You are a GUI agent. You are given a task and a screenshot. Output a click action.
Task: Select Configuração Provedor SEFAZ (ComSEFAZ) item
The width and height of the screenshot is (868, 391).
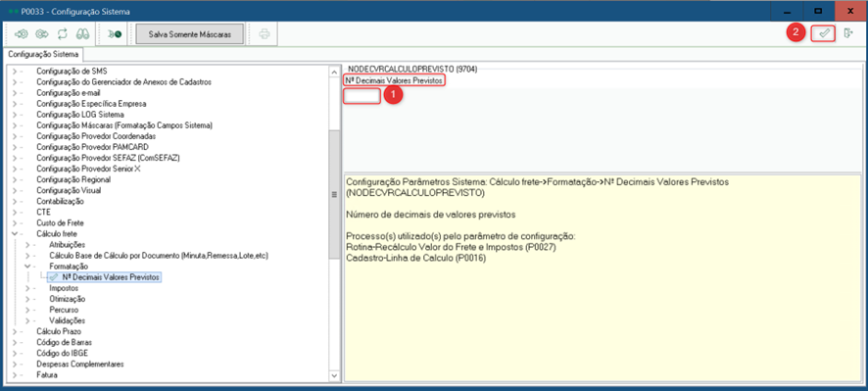(108, 158)
